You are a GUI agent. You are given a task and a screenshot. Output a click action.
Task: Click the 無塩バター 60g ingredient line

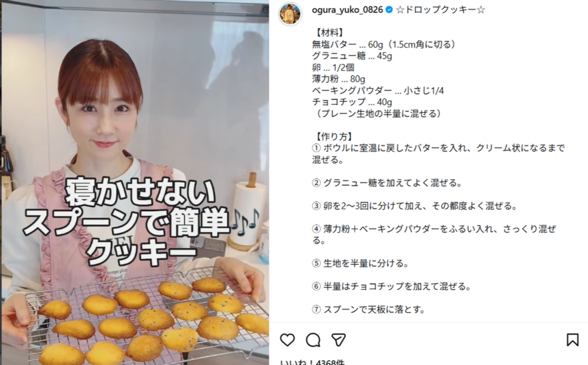click(x=385, y=44)
